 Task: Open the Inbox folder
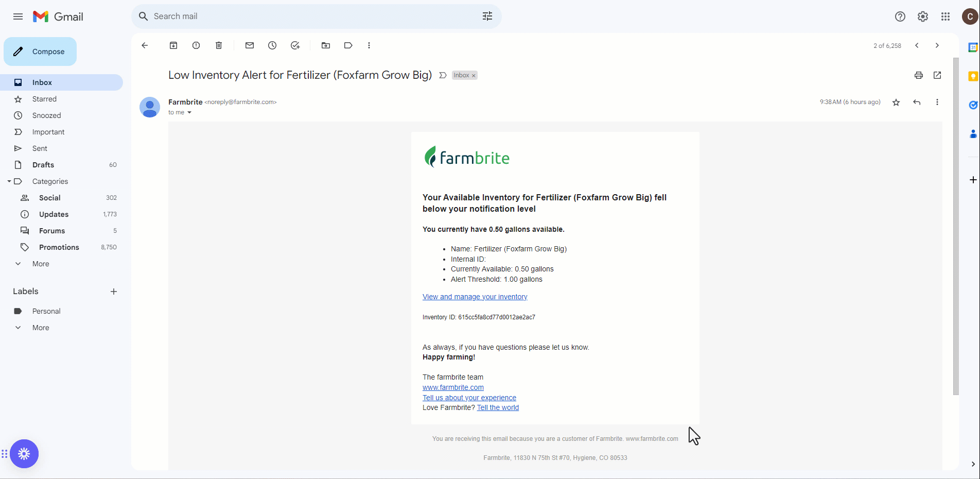pyautogui.click(x=62, y=82)
